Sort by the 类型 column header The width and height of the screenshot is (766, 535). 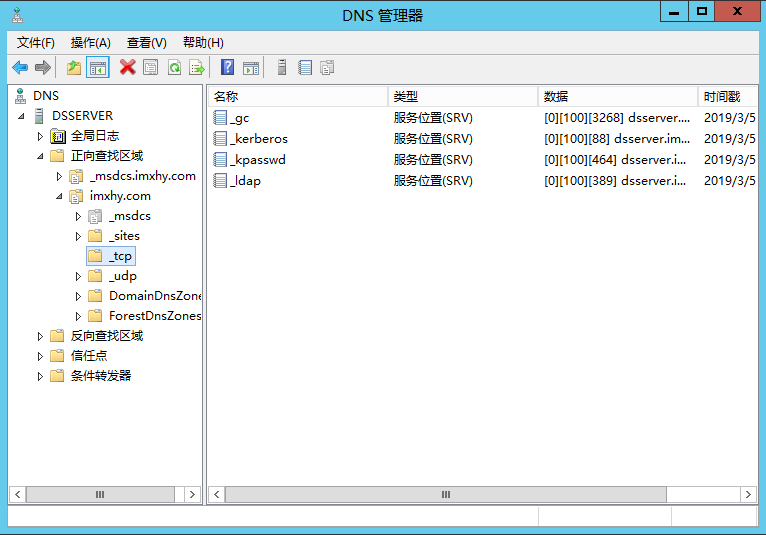click(463, 97)
